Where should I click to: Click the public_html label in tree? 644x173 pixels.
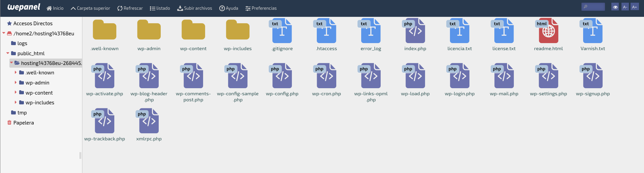click(31, 53)
